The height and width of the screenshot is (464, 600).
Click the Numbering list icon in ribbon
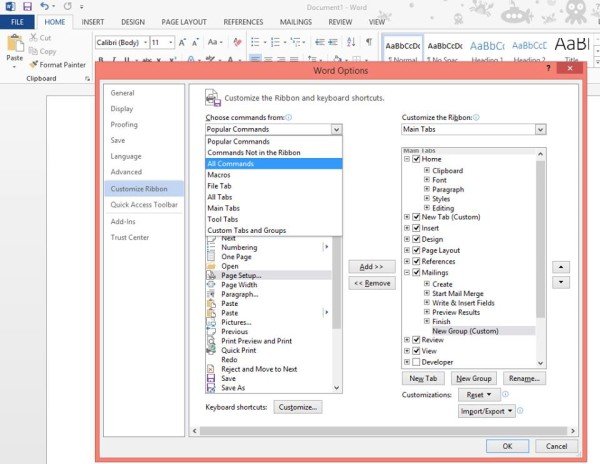(275, 42)
